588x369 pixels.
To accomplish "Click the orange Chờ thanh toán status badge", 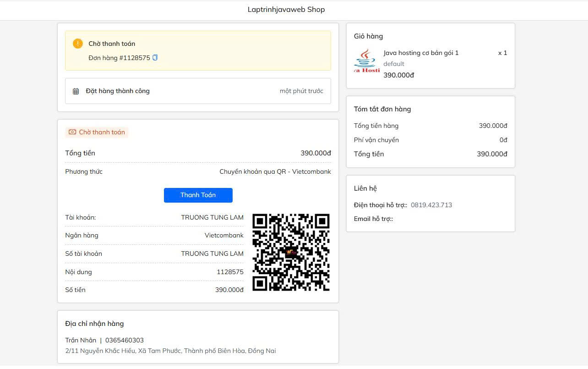I will tap(97, 132).
